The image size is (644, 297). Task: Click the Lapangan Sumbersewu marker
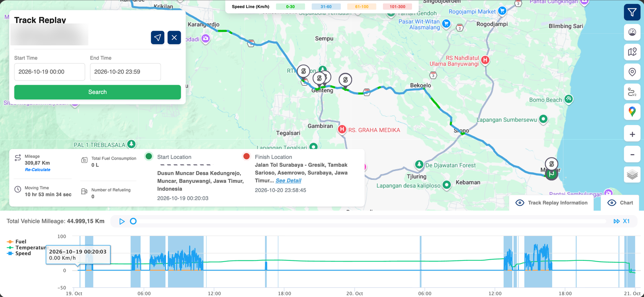(x=543, y=119)
